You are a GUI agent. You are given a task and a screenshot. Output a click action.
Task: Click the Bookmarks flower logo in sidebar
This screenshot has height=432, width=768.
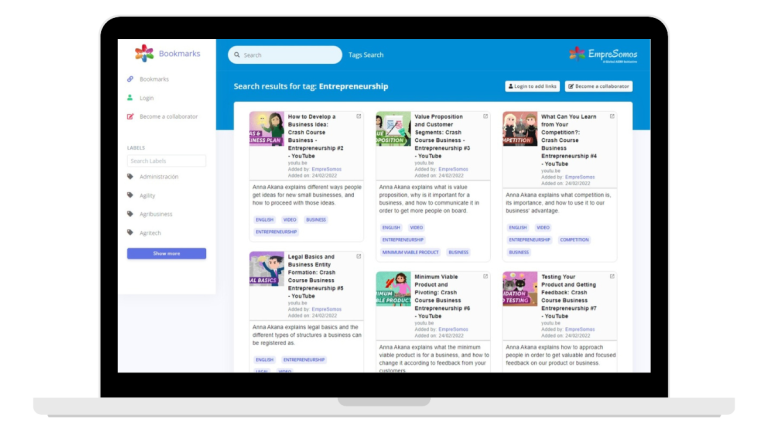144,53
